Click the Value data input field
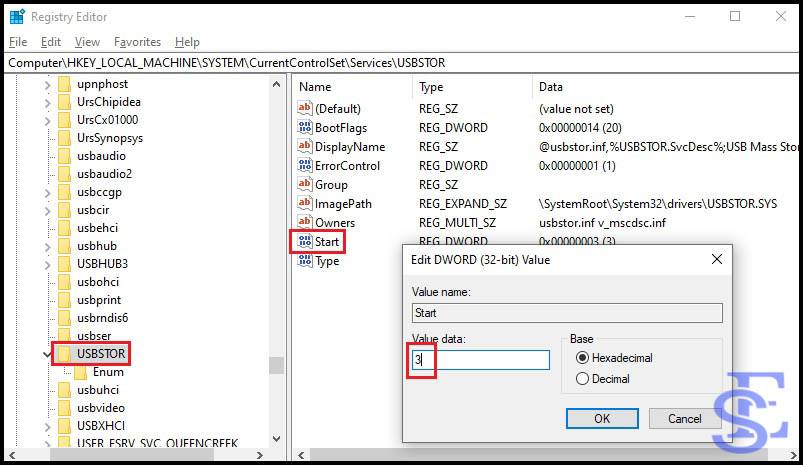Image resolution: width=803 pixels, height=465 pixels. click(x=481, y=360)
